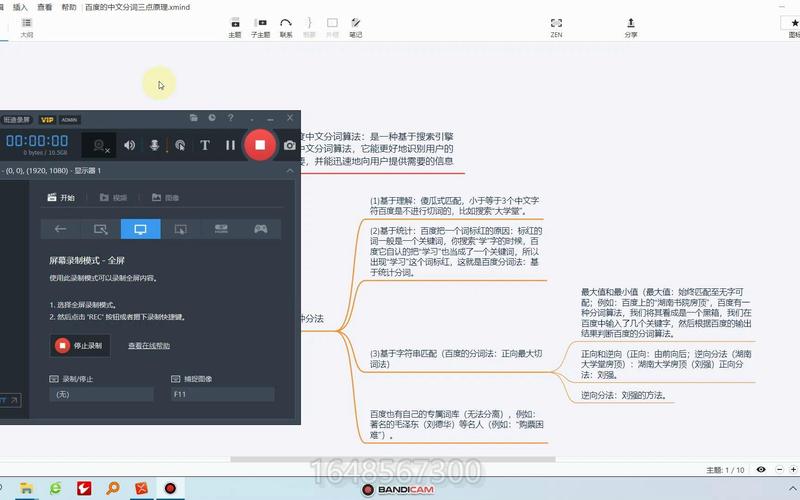Open the 开始 tab in Bandicam
Image resolution: width=800 pixels, height=500 pixels.
(61, 197)
